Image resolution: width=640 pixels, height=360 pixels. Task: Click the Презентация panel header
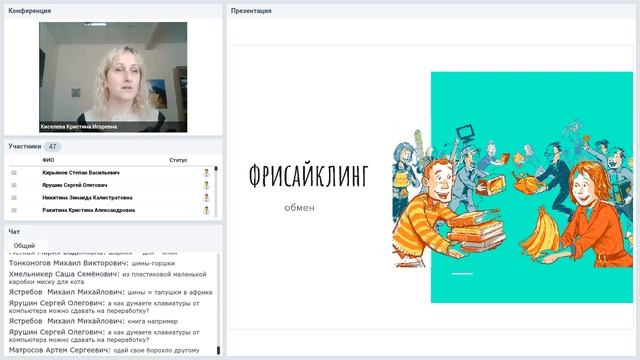pos(431,11)
